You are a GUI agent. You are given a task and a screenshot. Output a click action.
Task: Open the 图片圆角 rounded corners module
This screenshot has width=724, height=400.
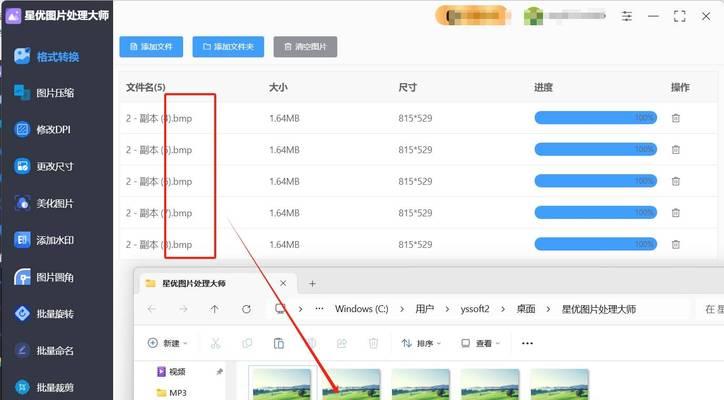[44, 277]
